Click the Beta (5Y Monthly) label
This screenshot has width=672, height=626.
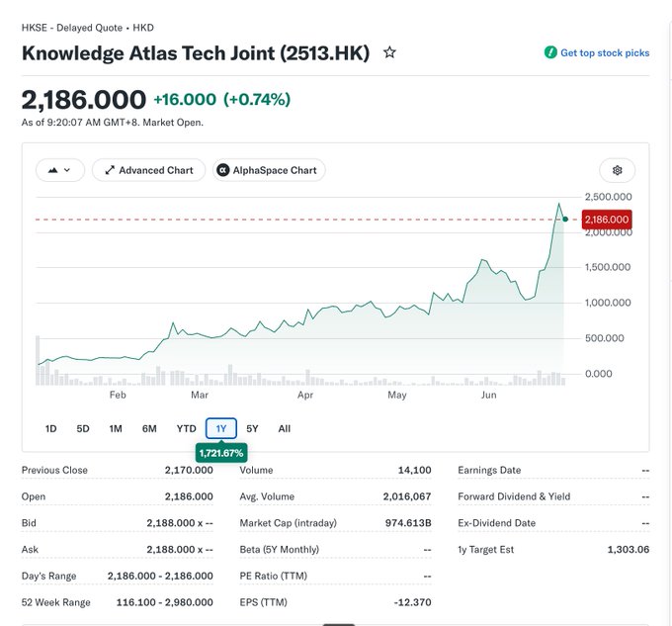coord(280,550)
